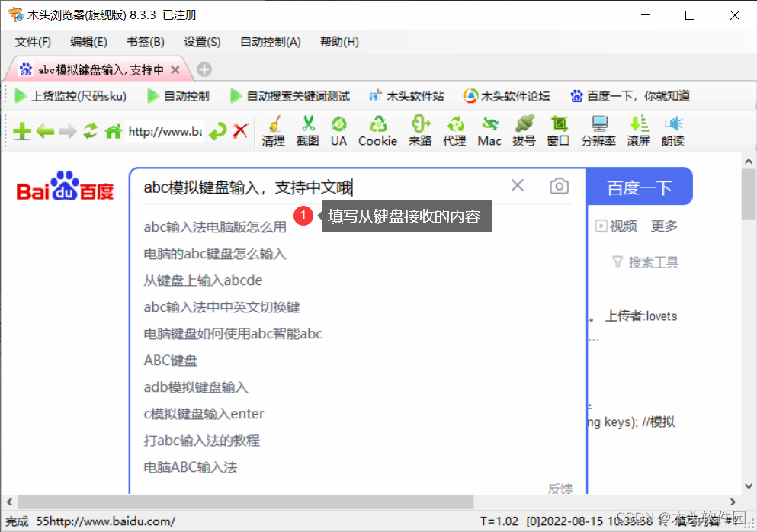Open the 视频 results tab
Image resolution: width=757 pixels, height=532 pixels.
point(616,226)
